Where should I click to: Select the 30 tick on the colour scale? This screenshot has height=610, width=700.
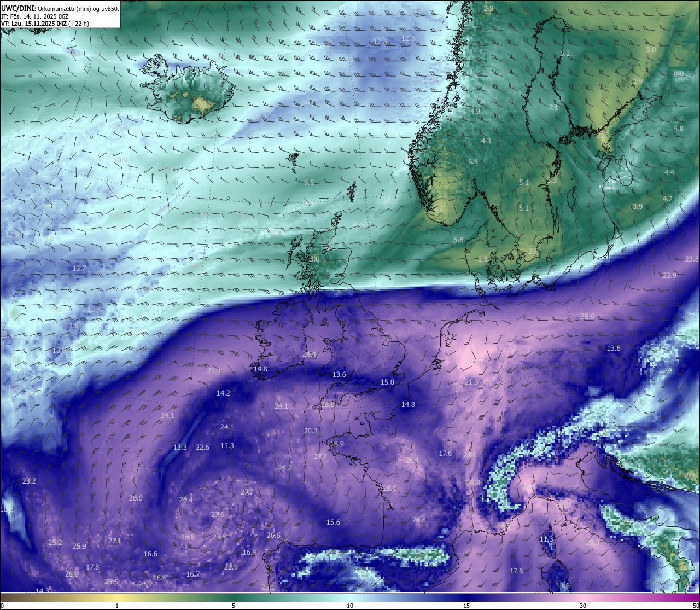pyautogui.click(x=583, y=606)
